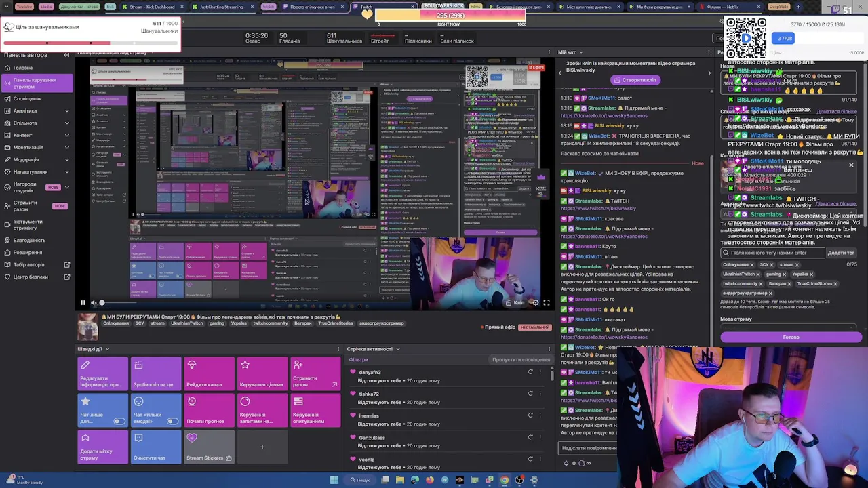Open the Керування опитуванням tile

[315, 411]
